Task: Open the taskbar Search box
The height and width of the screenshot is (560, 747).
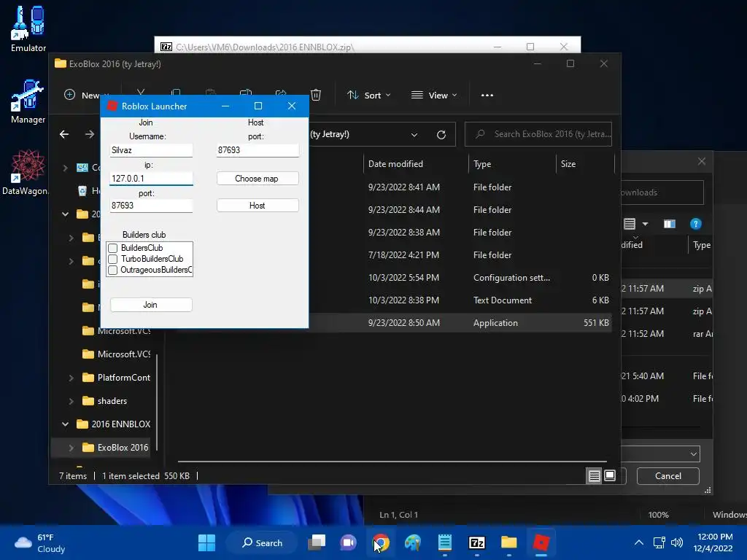Action: (262, 542)
